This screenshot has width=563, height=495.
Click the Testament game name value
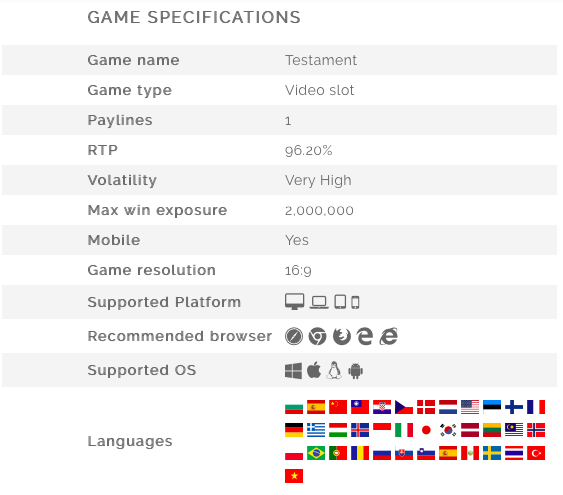321,60
